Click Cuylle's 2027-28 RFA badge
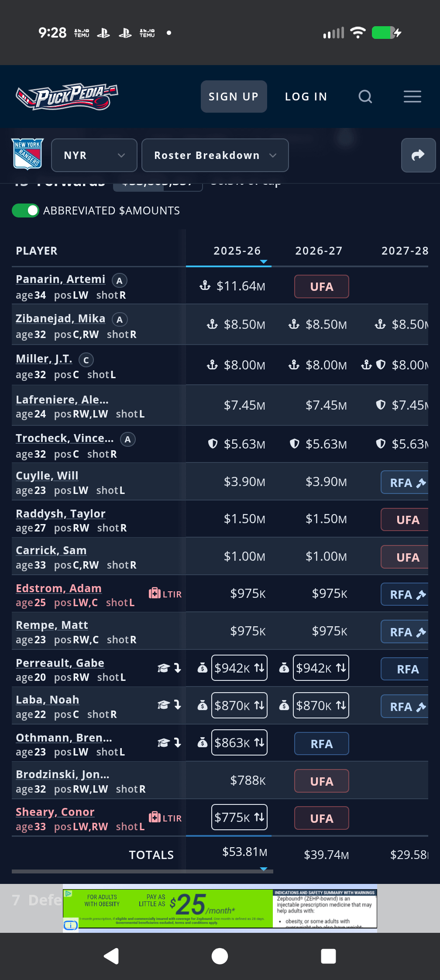This screenshot has height=980, width=440. point(405,483)
